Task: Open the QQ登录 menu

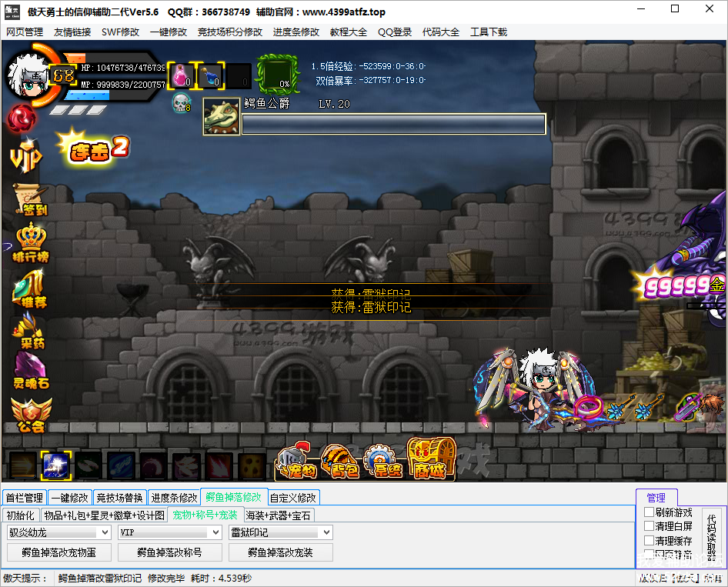Action: click(x=395, y=32)
